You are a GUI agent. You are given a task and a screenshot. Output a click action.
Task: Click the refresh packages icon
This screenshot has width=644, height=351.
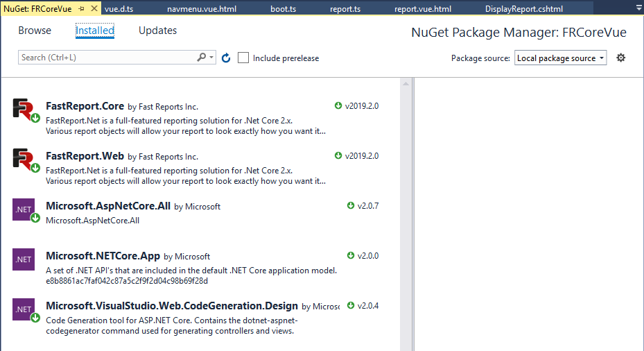[x=226, y=58]
